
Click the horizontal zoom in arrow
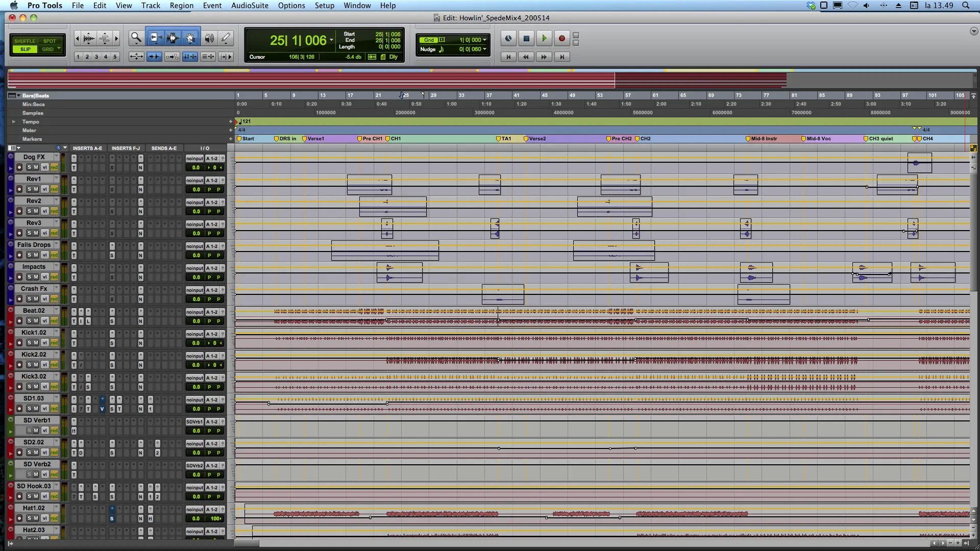coord(116,38)
